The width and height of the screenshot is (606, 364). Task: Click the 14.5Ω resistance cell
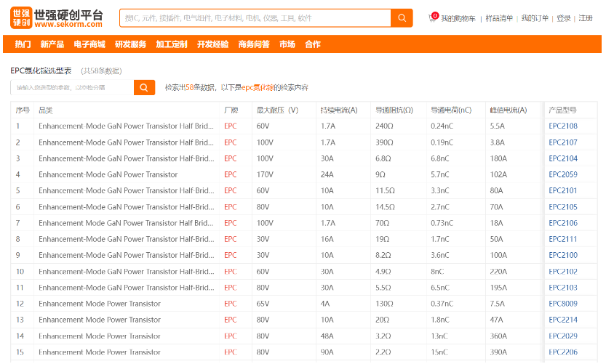click(386, 207)
